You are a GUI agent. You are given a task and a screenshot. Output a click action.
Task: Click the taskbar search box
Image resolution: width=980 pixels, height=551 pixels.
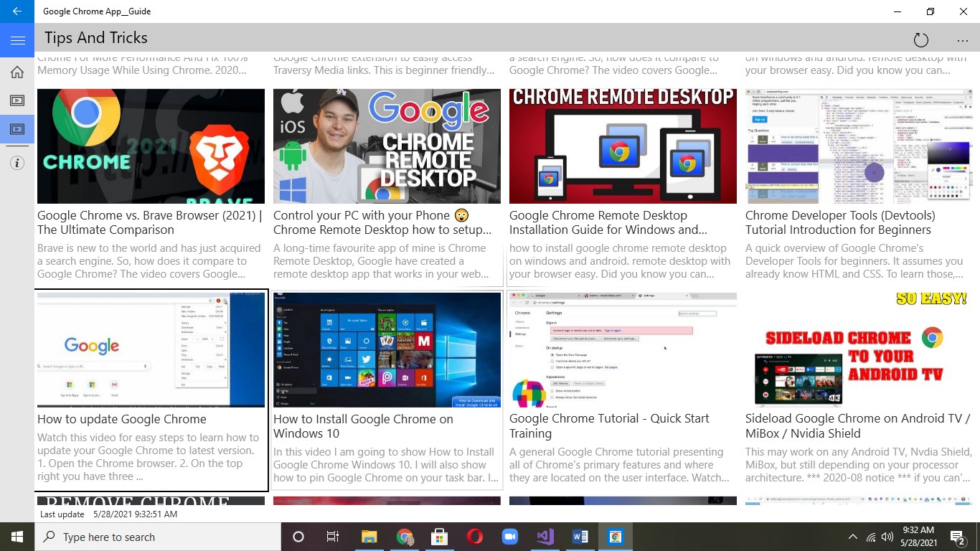[x=158, y=537]
